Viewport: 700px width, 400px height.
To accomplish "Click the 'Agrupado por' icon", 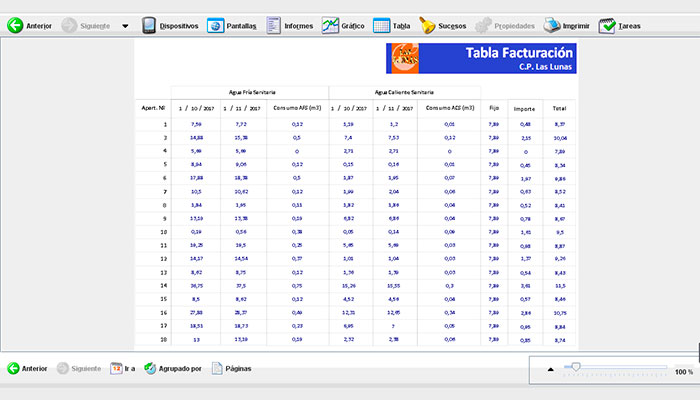I will [x=150, y=368].
